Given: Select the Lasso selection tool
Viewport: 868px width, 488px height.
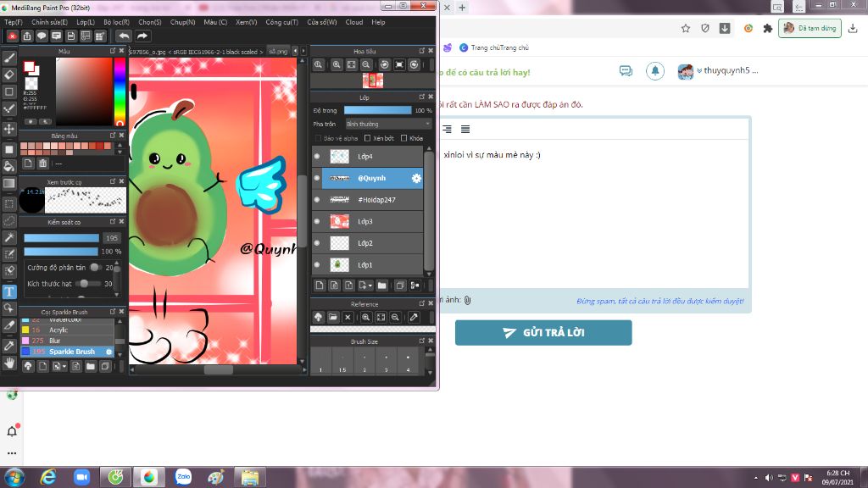Looking at the screenshot, I should 9,221.
